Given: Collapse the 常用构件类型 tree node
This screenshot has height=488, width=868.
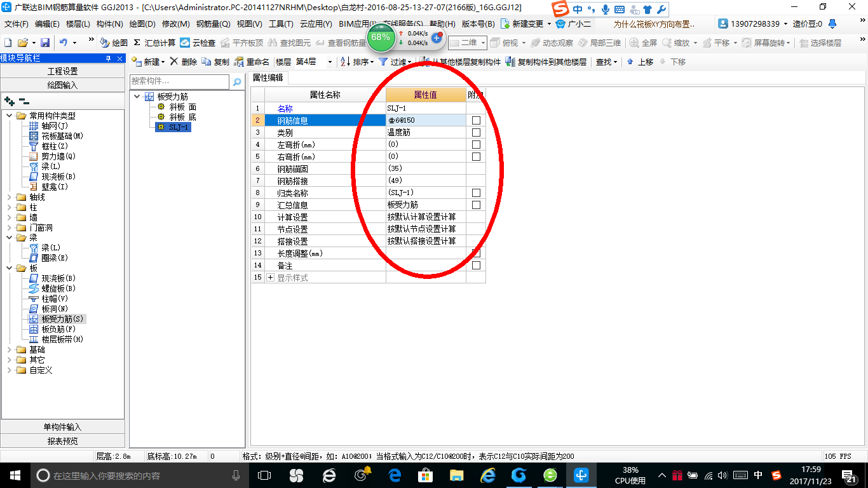Looking at the screenshot, I should [x=10, y=116].
